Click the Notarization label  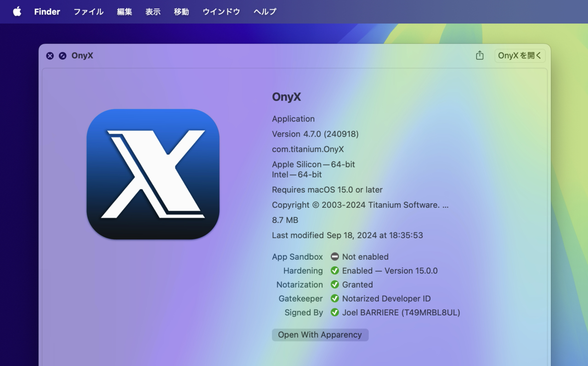tap(300, 285)
